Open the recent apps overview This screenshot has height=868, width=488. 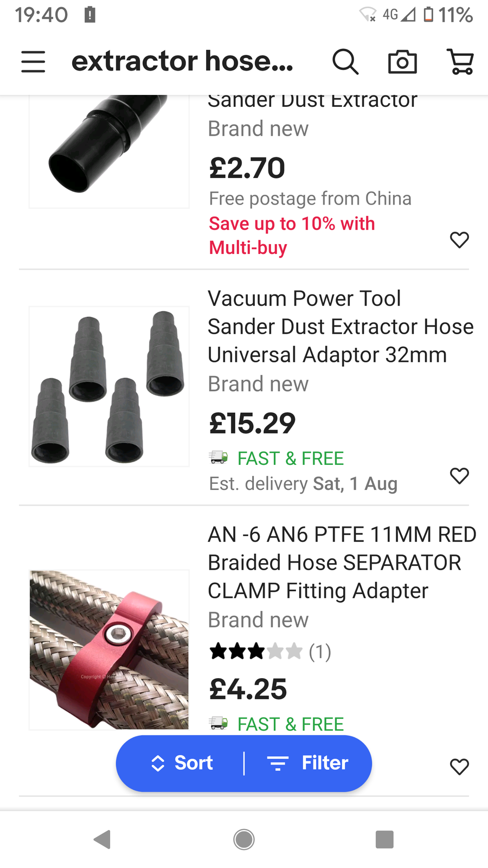[384, 839]
